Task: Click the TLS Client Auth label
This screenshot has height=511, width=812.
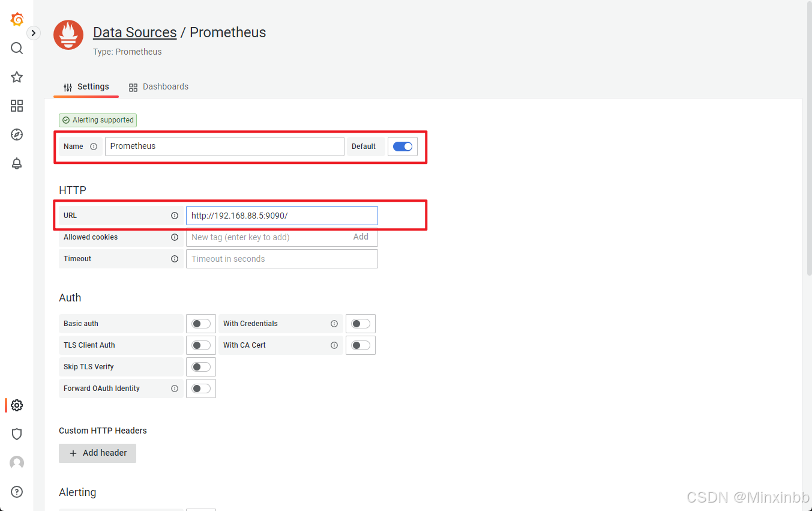Action: pos(89,345)
